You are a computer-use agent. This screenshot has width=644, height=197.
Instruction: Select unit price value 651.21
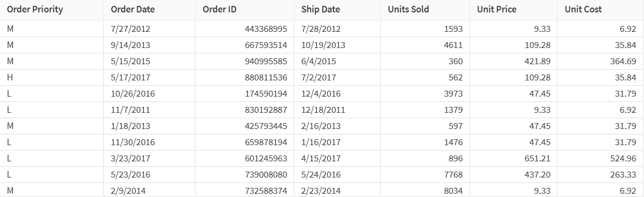pos(513,159)
